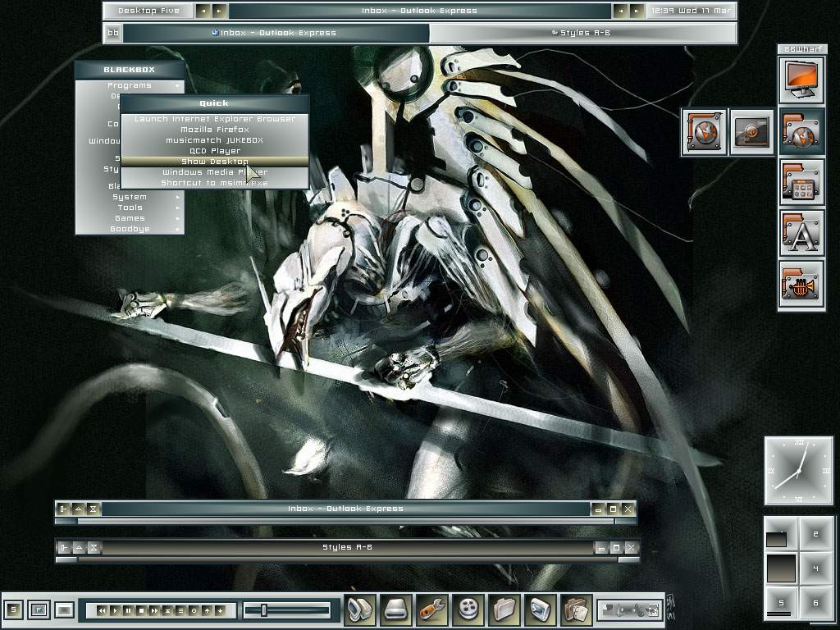Open the control panel folder icon in BBWharf
Viewport: 840px width, 630px height.
point(801,182)
